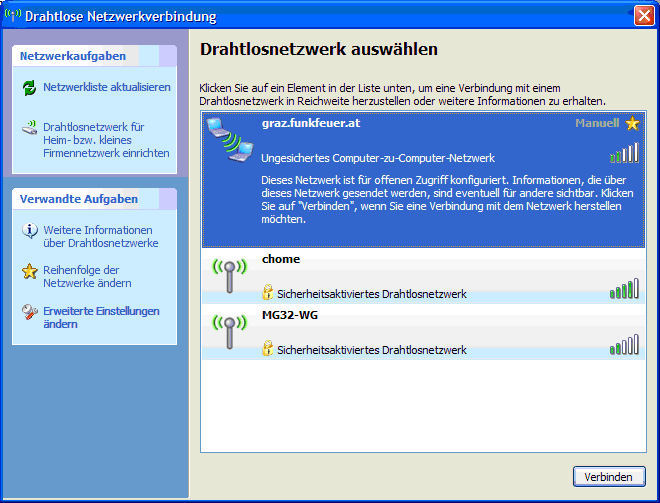Click the advanced settings wrench icon
Viewport: 660px width, 503px height.
[x=29, y=314]
